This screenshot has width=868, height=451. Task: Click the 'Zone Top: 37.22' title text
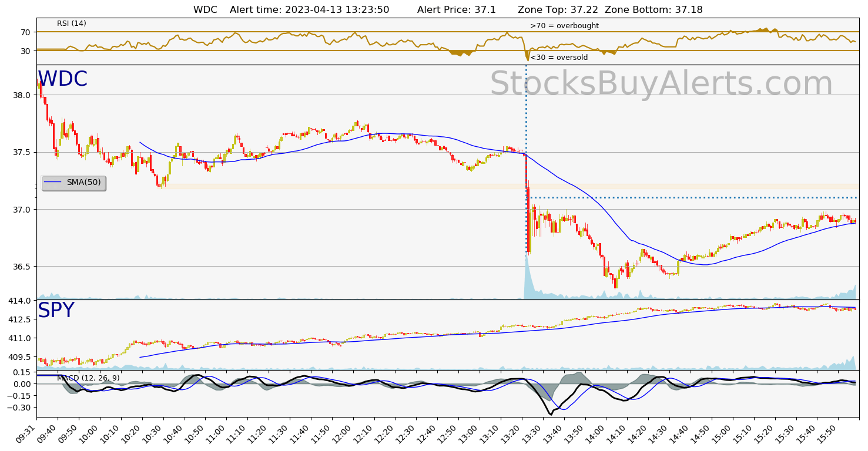pos(558,10)
